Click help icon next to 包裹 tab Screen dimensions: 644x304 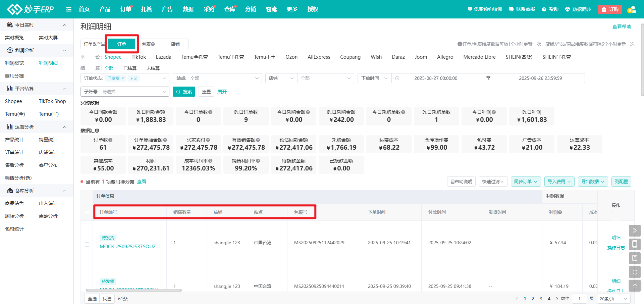click(x=153, y=44)
